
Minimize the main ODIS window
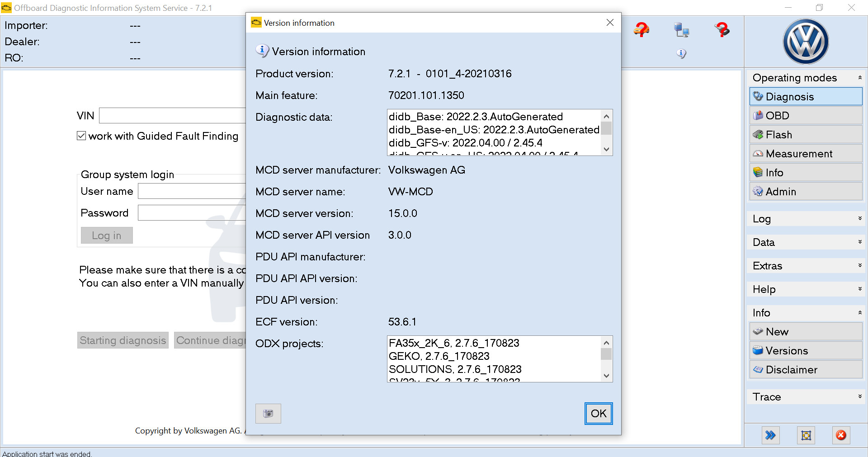pyautogui.click(x=788, y=8)
